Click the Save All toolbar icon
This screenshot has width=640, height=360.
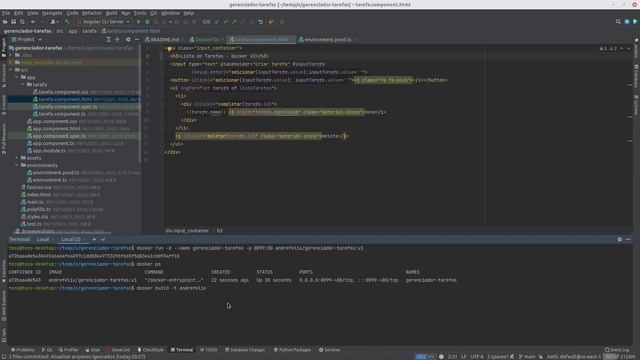click(x=13, y=22)
